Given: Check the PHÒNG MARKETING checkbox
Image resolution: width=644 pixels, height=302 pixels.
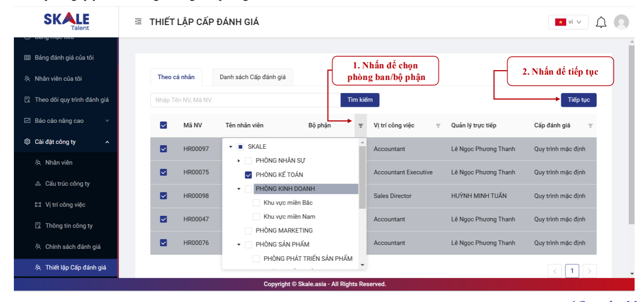Looking at the screenshot, I should 248,231.
